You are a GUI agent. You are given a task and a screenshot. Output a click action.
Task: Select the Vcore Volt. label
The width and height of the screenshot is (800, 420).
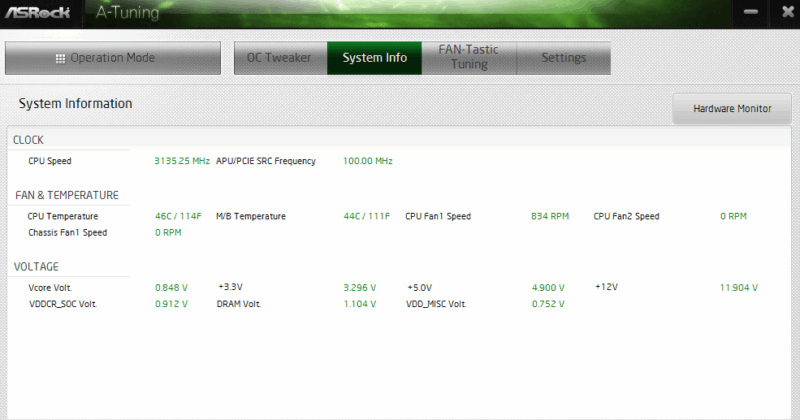tap(50, 288)
